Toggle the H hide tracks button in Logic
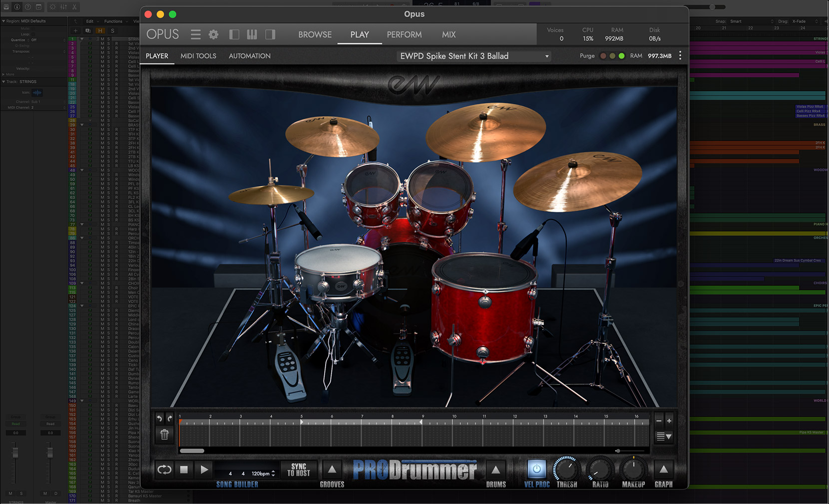This screenshot has width=829, height=504. [x=100, y=30]
